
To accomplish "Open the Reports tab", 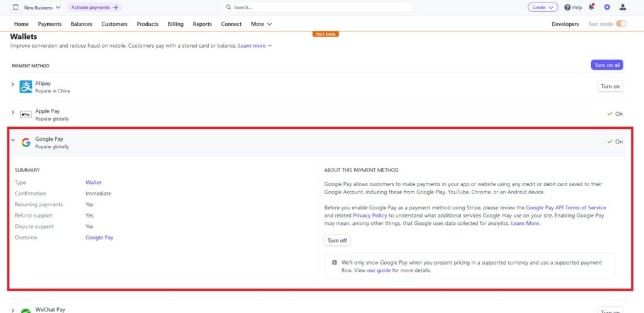I will click(x=202, y=25).
